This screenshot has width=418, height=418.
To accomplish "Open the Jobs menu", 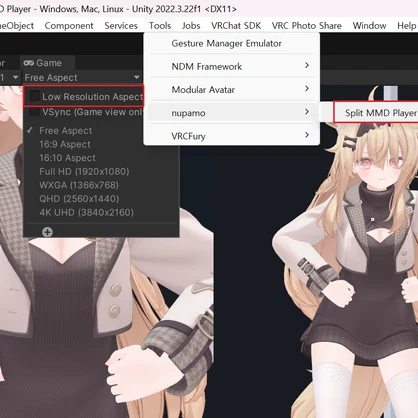I will click(x=191, y=26).
